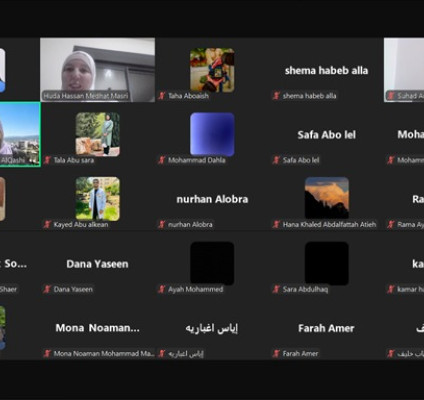Click the muted microphone icon by Mohammad Dahla

click(x=162, y=160)
